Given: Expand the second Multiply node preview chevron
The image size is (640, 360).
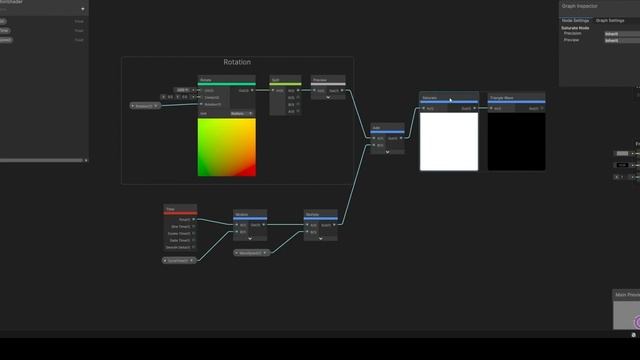Looking at the screenshot, I should tap(321, 238).
